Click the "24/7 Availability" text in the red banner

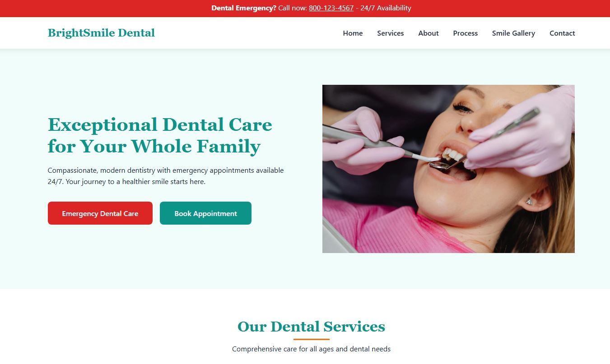(x=386, y=8)
